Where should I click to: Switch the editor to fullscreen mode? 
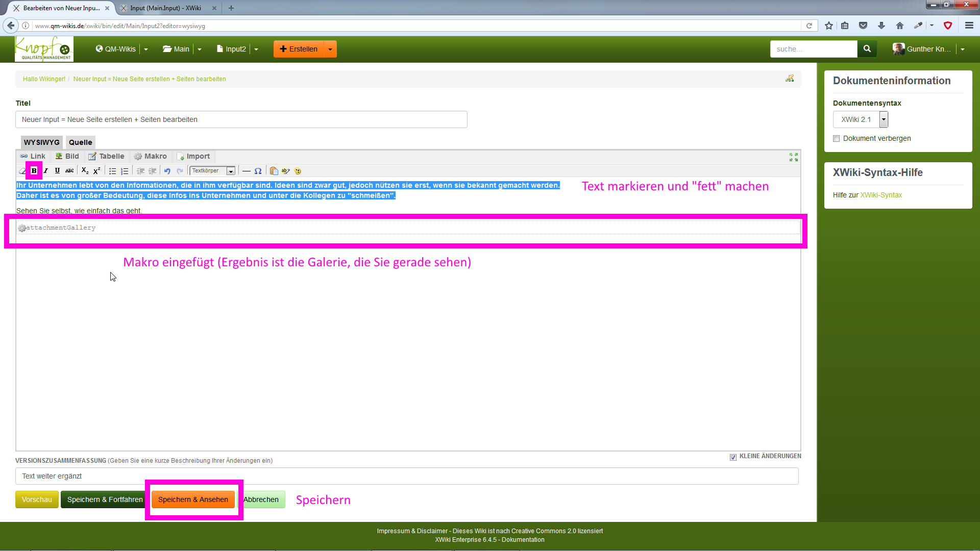click(794, 157)
